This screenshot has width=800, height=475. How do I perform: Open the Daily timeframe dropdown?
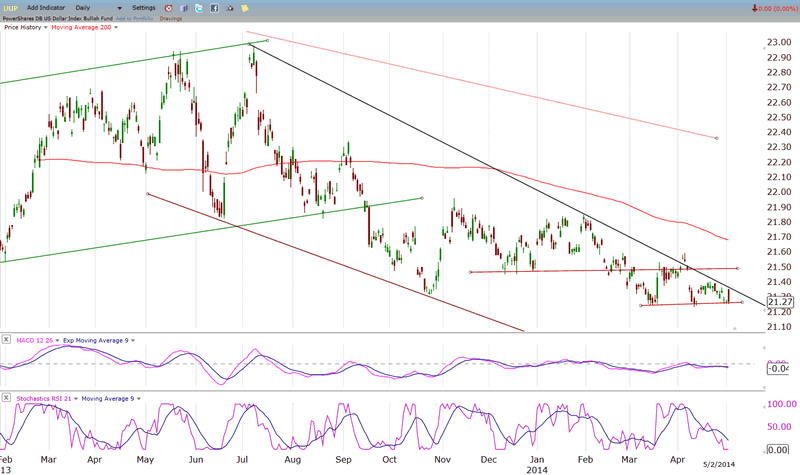[98, 8]
